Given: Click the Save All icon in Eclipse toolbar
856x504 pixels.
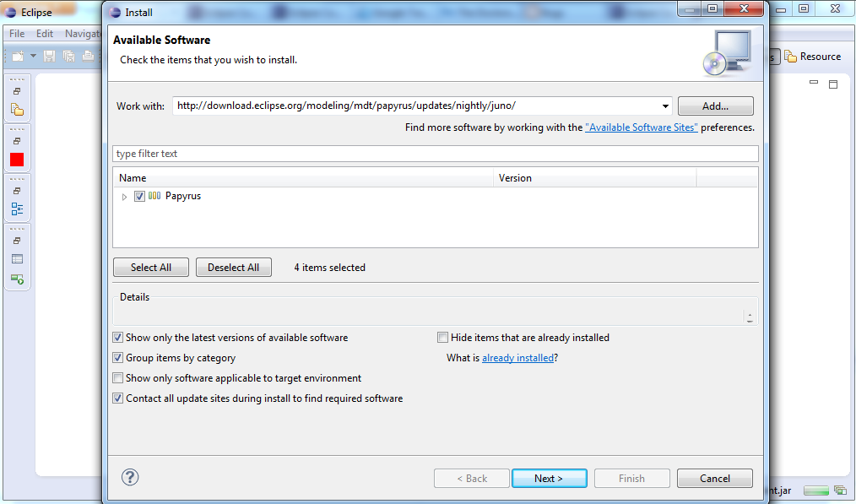Looking at the screenshot, I should click(68, 56).
